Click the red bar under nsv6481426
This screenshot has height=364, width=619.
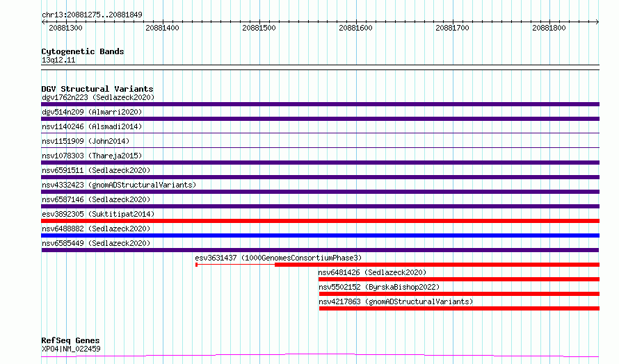coord(459,279)
